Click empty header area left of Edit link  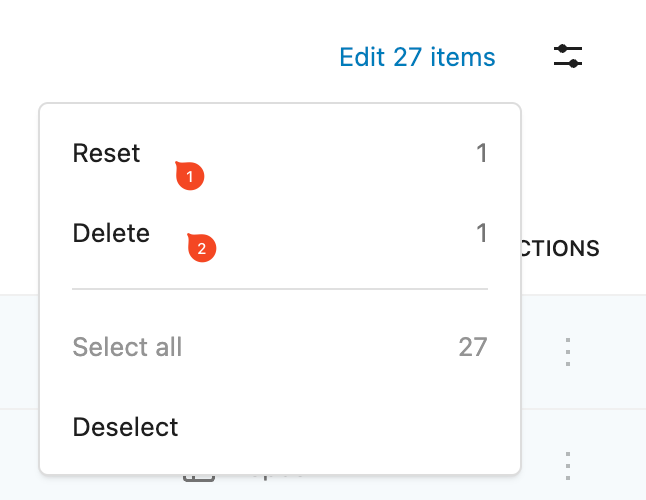point(165,56)
